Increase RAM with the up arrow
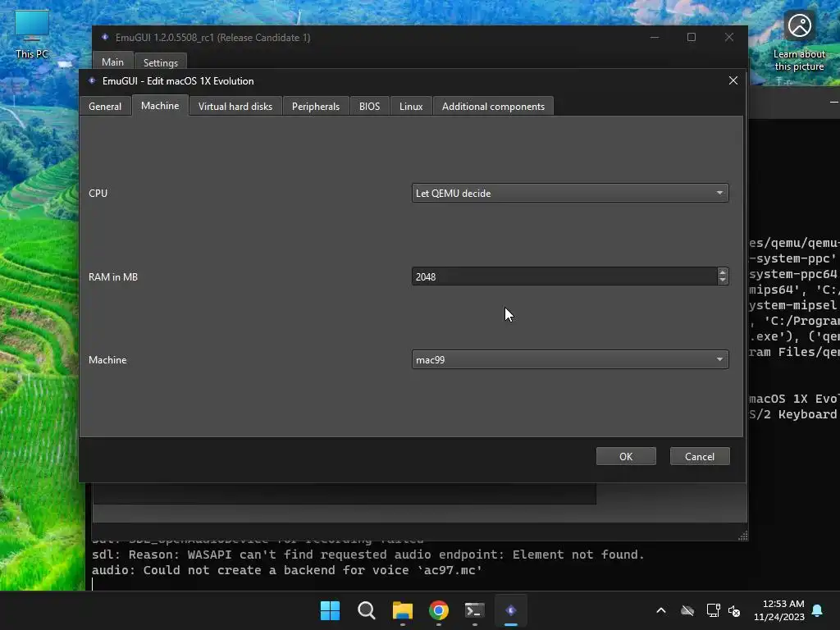Image resolution: width=840 pixels, height=630 pixels. pyautogui.click(x=723, y=272)
